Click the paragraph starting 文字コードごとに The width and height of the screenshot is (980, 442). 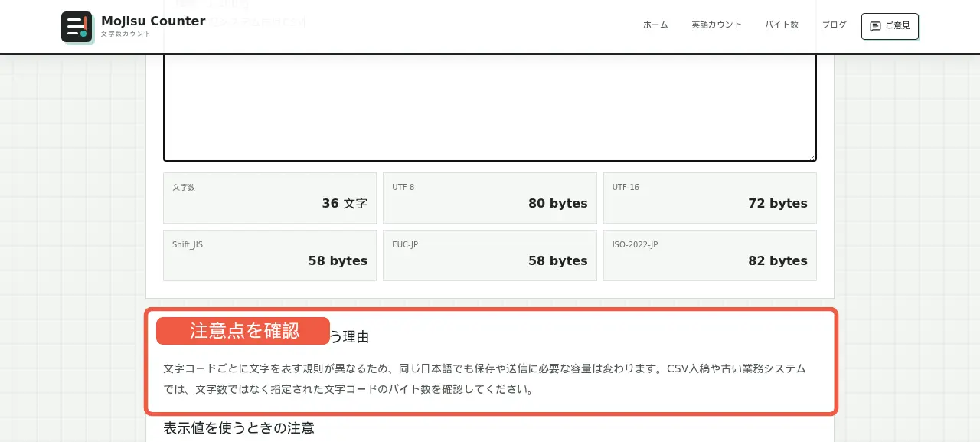[485, 378]
